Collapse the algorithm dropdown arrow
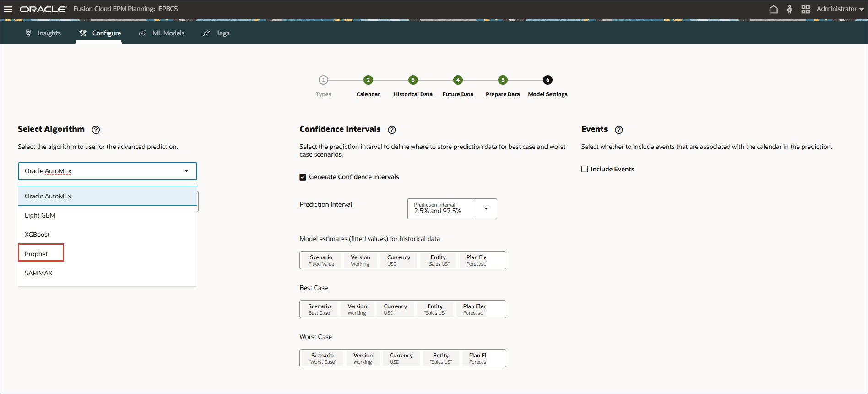Screen dimensions: 868x394 point(186,171)
